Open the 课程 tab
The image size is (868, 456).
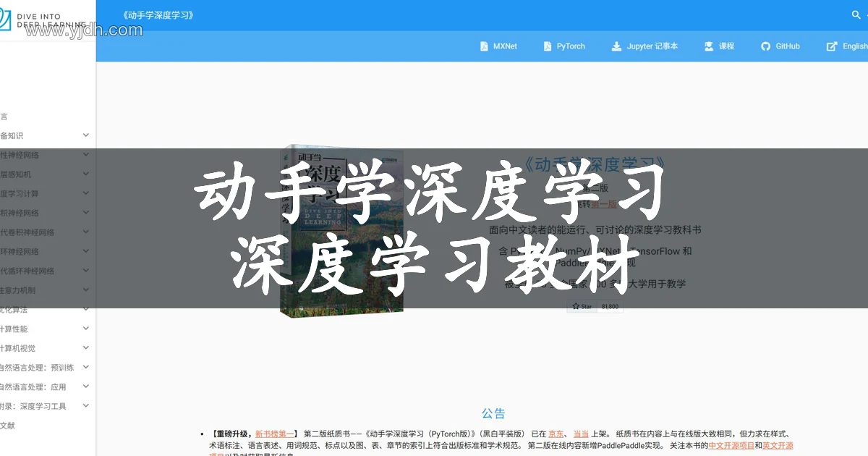pyautogui.click(x=719, y=46)
